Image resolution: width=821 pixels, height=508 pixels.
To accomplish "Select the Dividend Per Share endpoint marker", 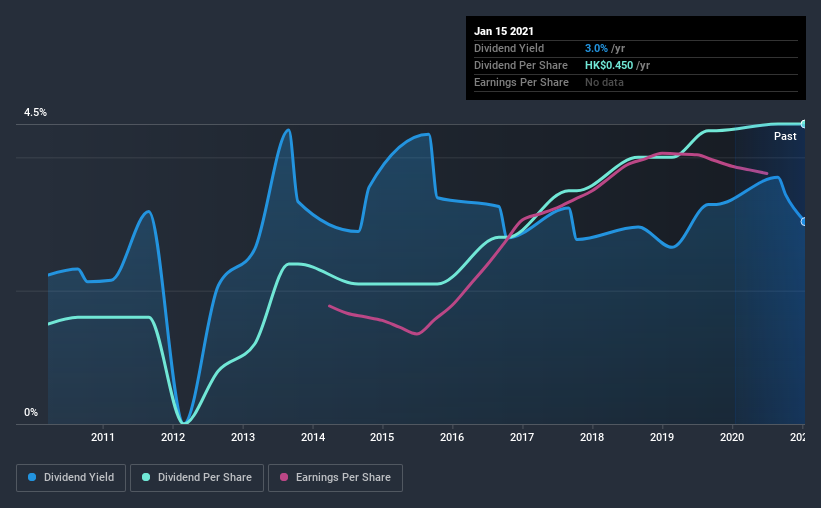I will tap(804, 124).
